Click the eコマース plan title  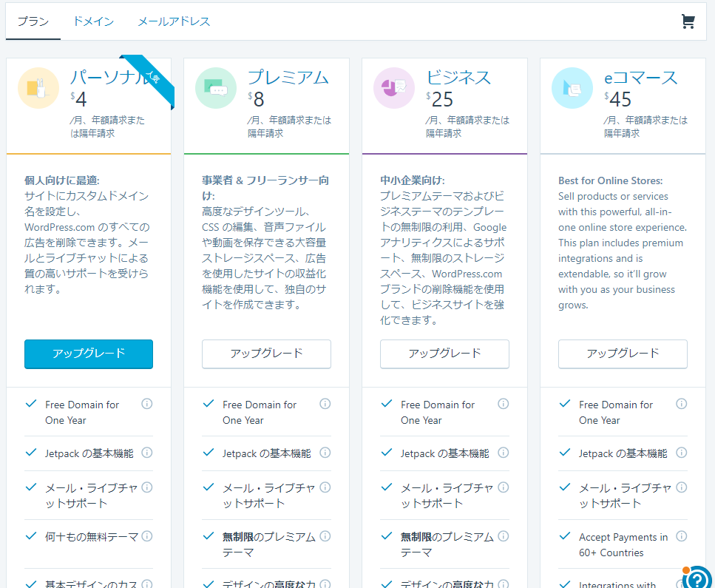641,78
